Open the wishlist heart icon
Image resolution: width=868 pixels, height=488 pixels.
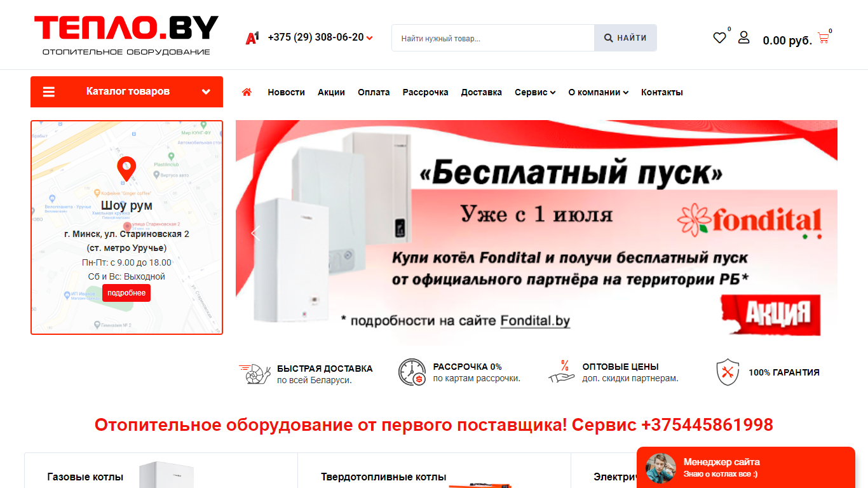(719, 38)
